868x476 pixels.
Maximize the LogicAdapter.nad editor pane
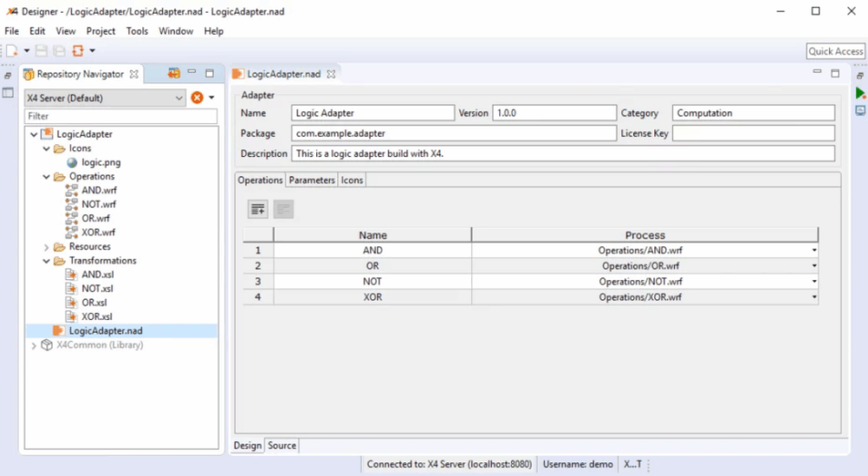click(x=835, y=74)
